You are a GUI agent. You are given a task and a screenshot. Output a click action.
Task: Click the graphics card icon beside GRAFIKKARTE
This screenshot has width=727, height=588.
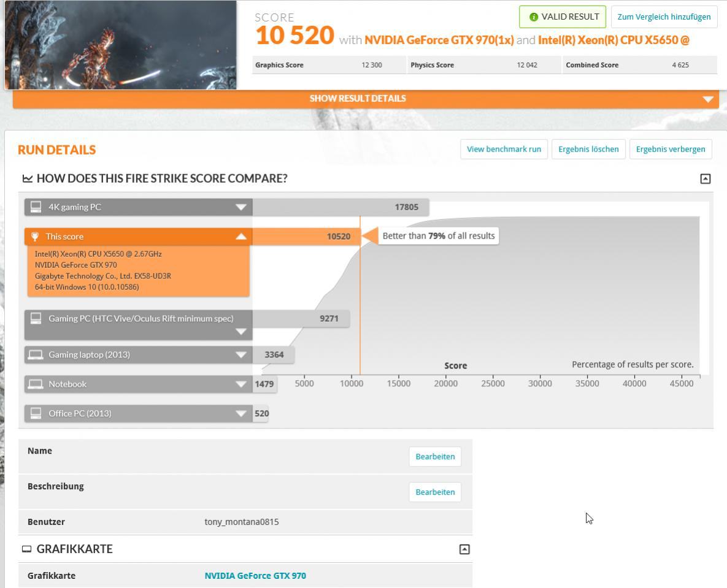click(27, 549)
